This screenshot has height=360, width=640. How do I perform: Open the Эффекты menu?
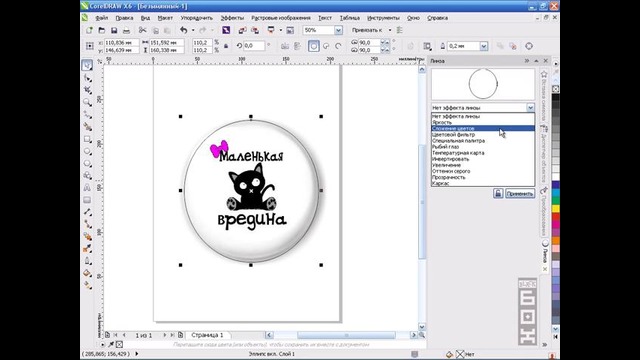coord(232,18)
